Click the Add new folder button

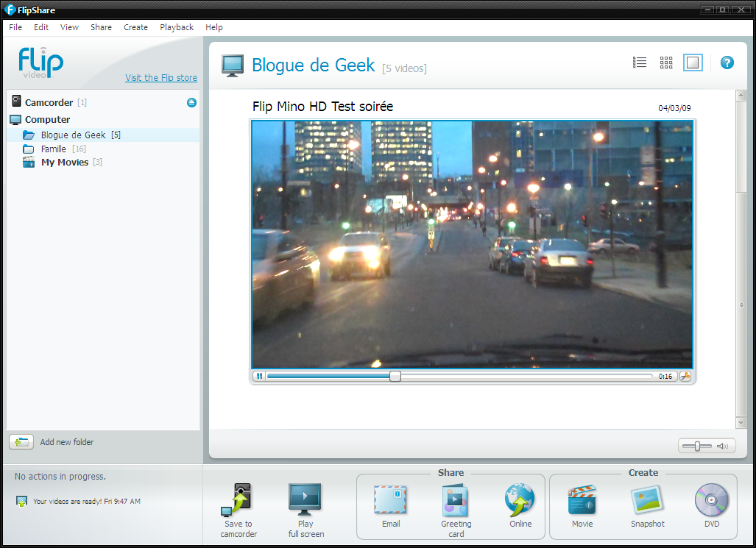[21, 442]
